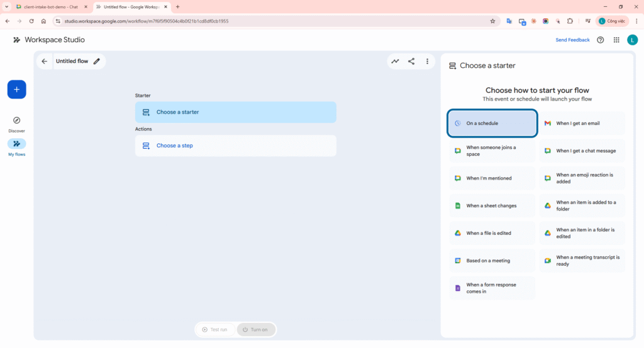This screenshot has height=348, width=644.
Task: Open the Google apps grid launcher
Action: [616, 40]
